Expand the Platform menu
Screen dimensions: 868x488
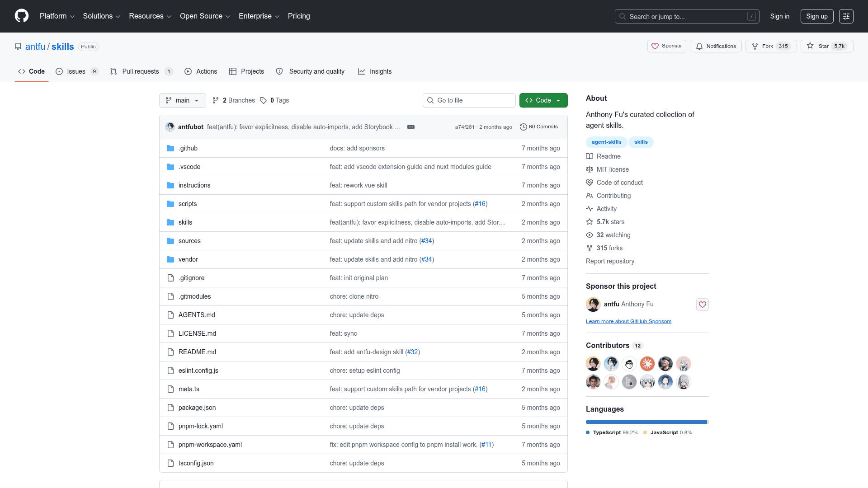57,16
